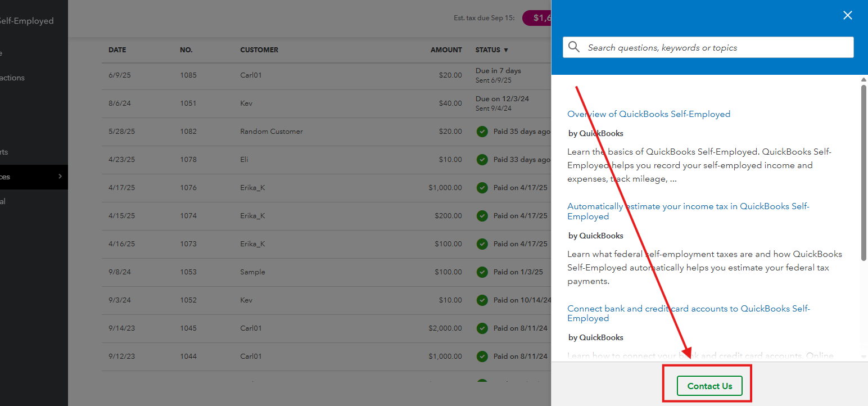
Task: Open invoice number 1051
Action: click(188, 103)
